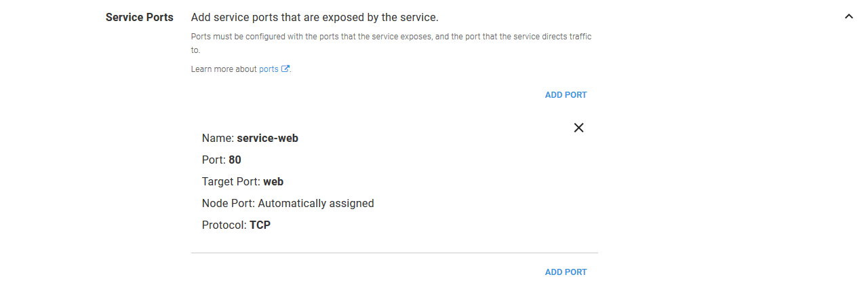The image size is (868, 294).
Task: Click the top ADD PORT button
Action: click(566, 95)
